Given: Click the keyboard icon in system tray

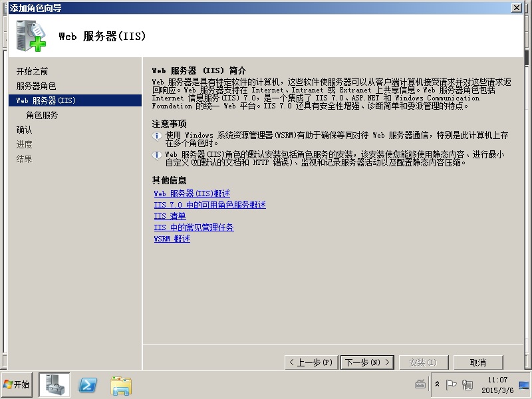Looking at the screenshot, I should (x=420, y=384).
